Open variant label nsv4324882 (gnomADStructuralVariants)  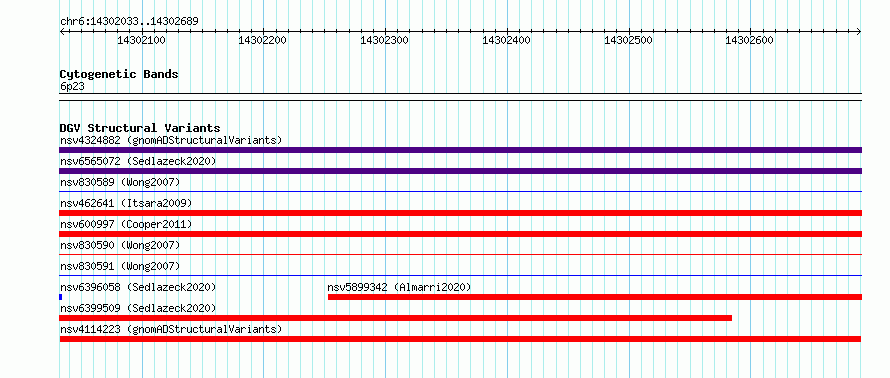point(171,140)
